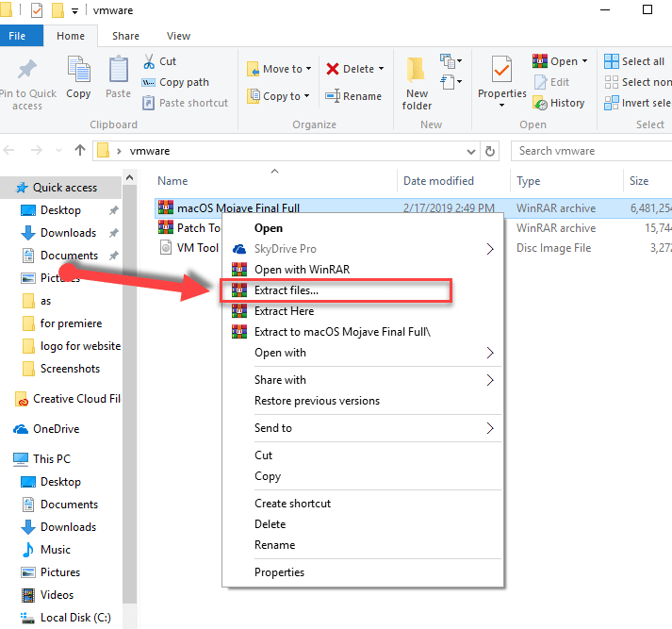The height and width of the screenshot is (629, 672).
Task: Click the New folder icon
Action: (x=417, y=74)
